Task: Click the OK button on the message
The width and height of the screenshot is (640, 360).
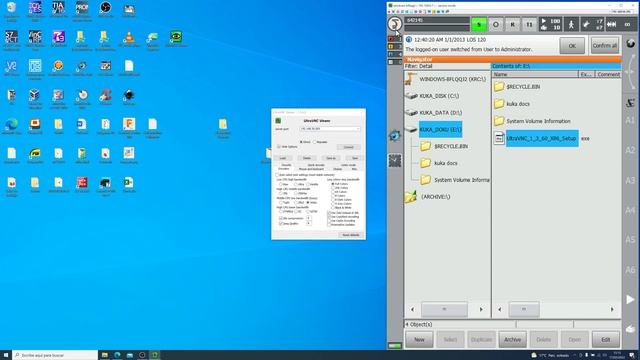Action: pyautogui.click(x=572, y=46)
